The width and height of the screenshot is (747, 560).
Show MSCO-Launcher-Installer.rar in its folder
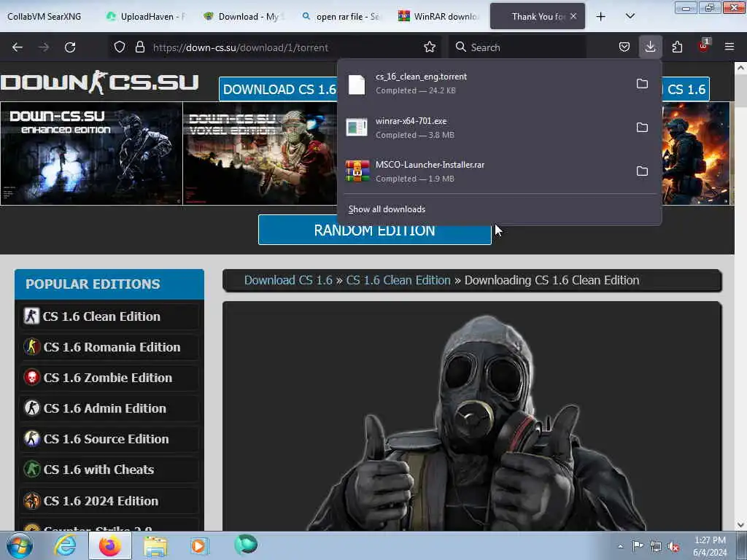pos(642,171)
